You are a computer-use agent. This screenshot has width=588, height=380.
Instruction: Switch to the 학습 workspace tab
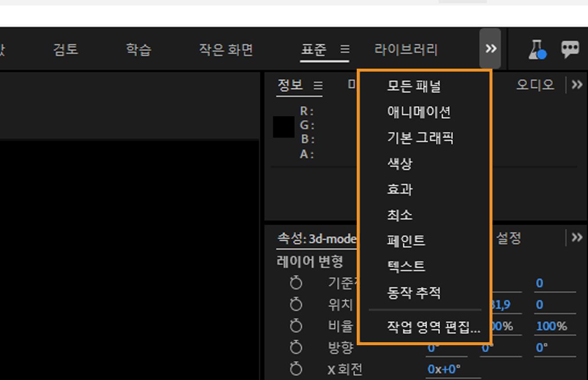coord(138,49)
